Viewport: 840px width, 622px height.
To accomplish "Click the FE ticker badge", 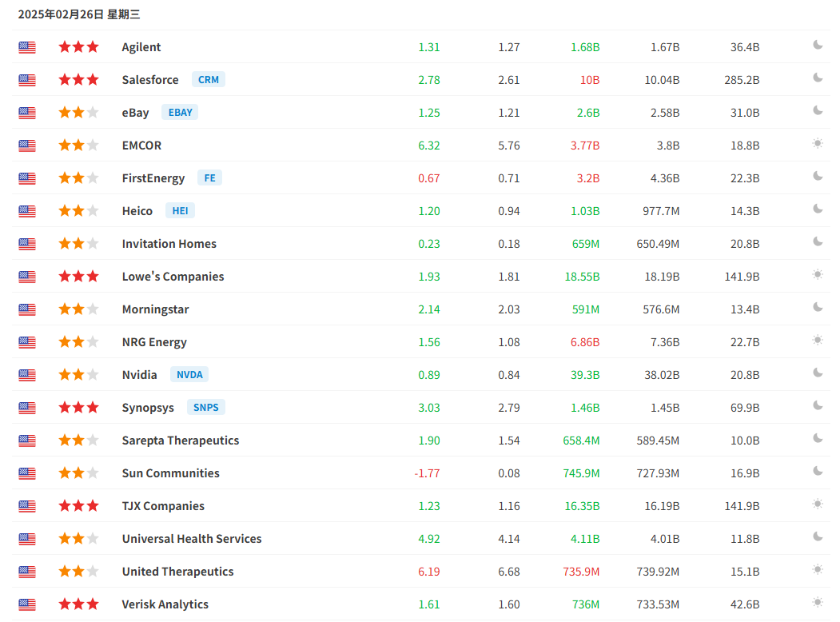I will [x=209, y=178].
